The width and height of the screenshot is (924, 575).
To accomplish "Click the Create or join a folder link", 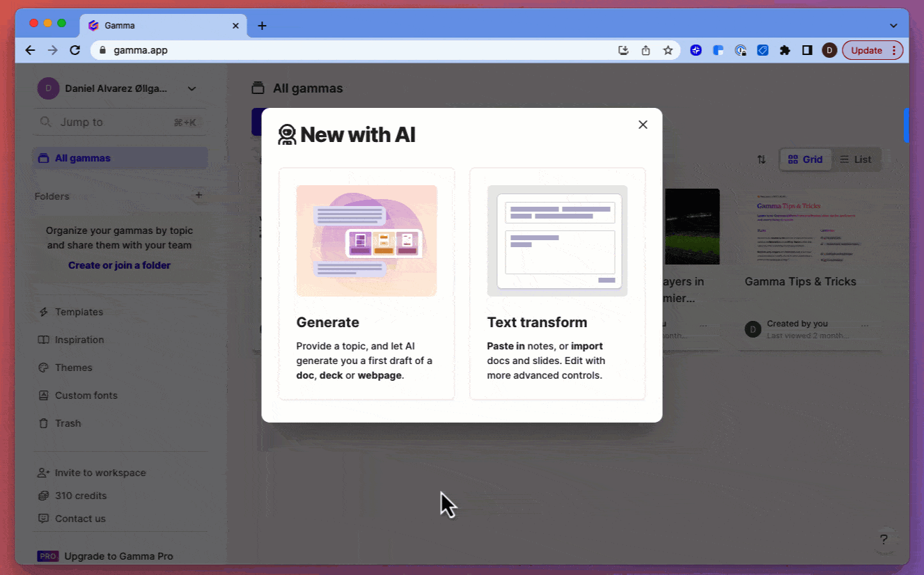I will pos(119,265).
